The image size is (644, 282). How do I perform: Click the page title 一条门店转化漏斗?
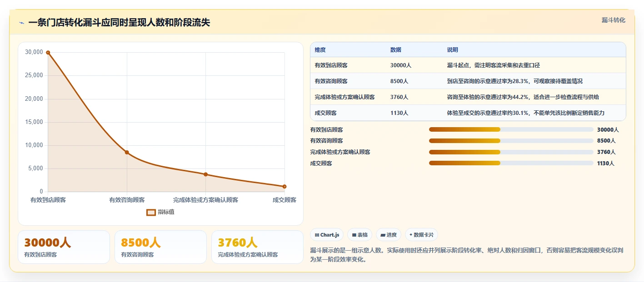(x=119, y=23)
